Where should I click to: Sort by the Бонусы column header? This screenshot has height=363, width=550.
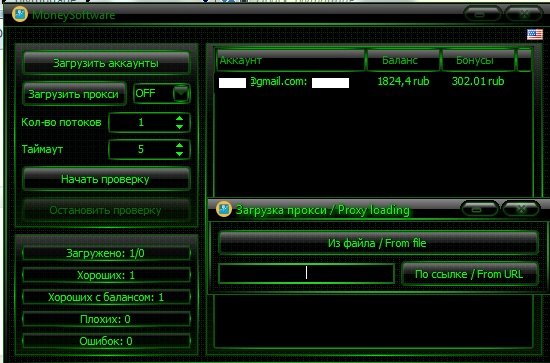pos(478,60)
